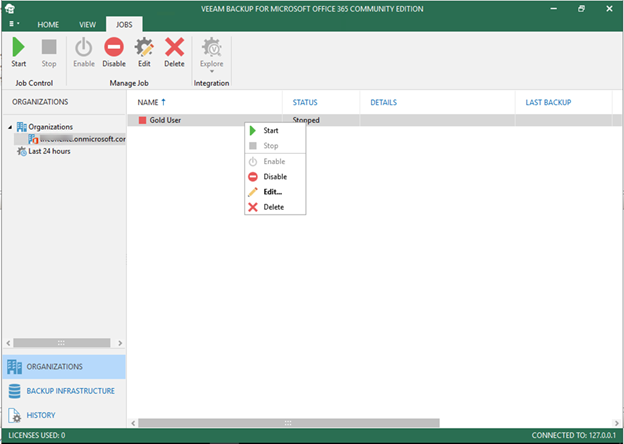Choose Start in the context menu

pos(275,130)
